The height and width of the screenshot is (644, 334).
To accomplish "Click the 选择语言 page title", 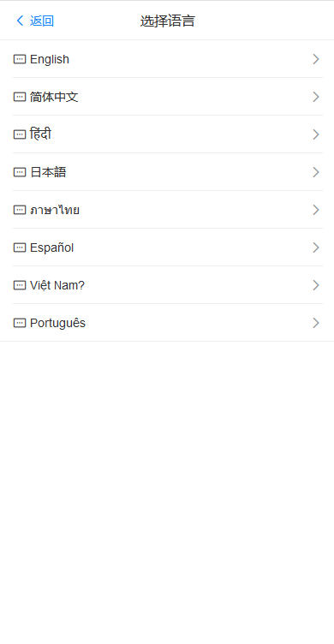I will click(x=167, y=21).
